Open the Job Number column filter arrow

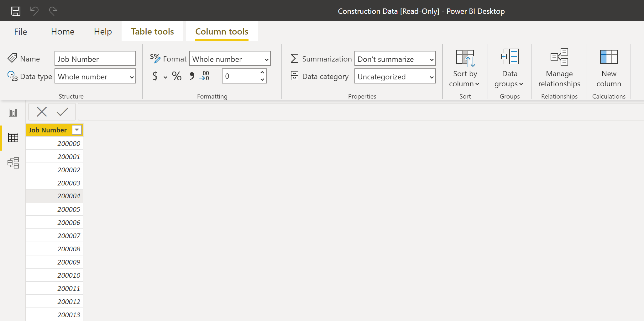point(77,130)
